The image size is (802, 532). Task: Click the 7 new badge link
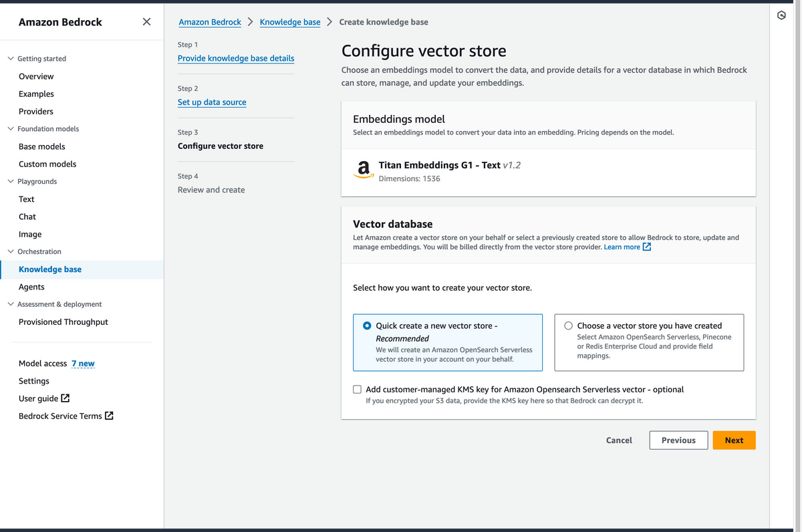(83, 364)
